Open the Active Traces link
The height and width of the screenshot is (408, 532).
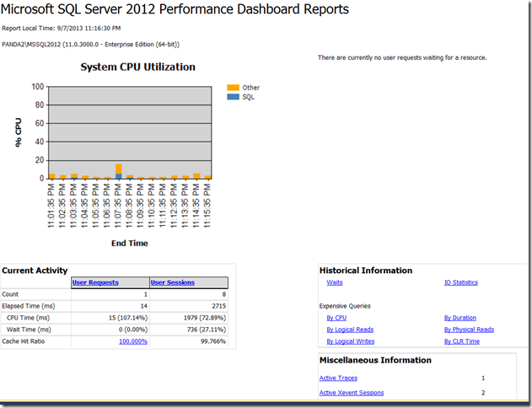pyautogui.click(x=340, y=378)
